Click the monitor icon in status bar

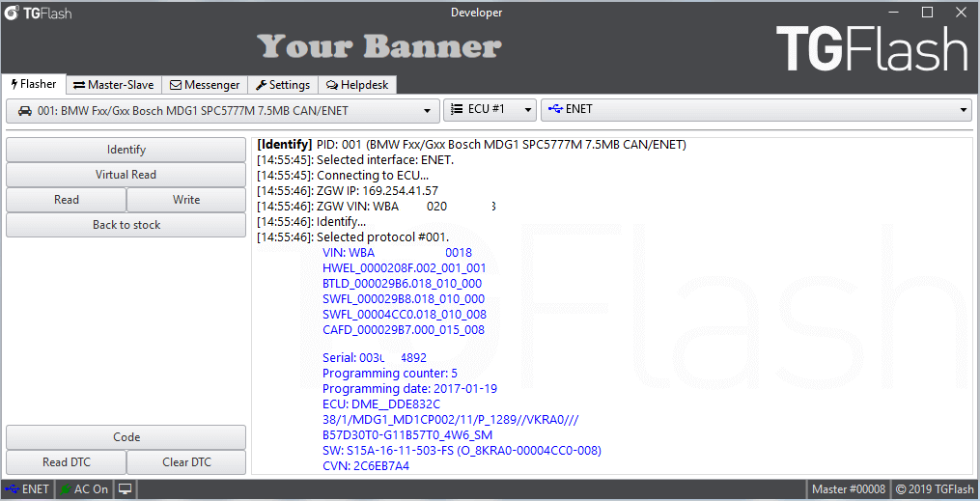point(126,489)
